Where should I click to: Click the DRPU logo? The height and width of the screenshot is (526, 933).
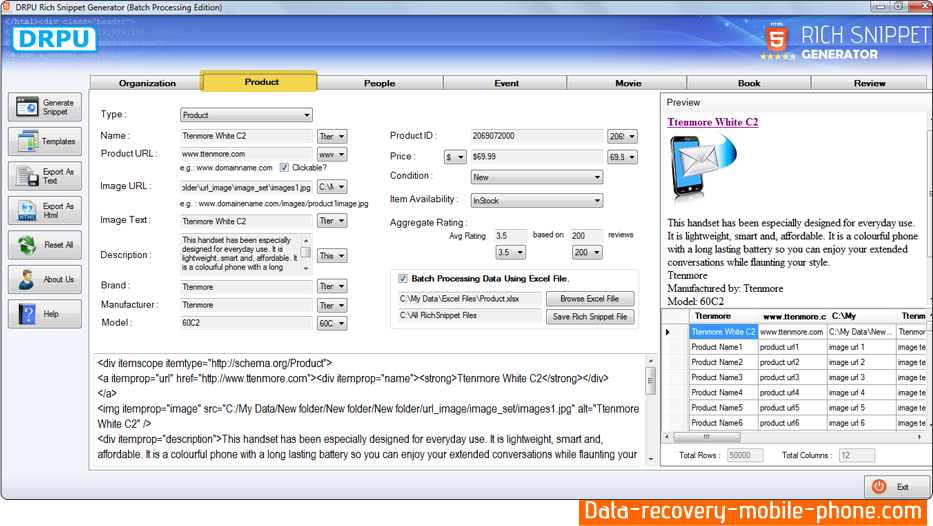coord(54,39)
